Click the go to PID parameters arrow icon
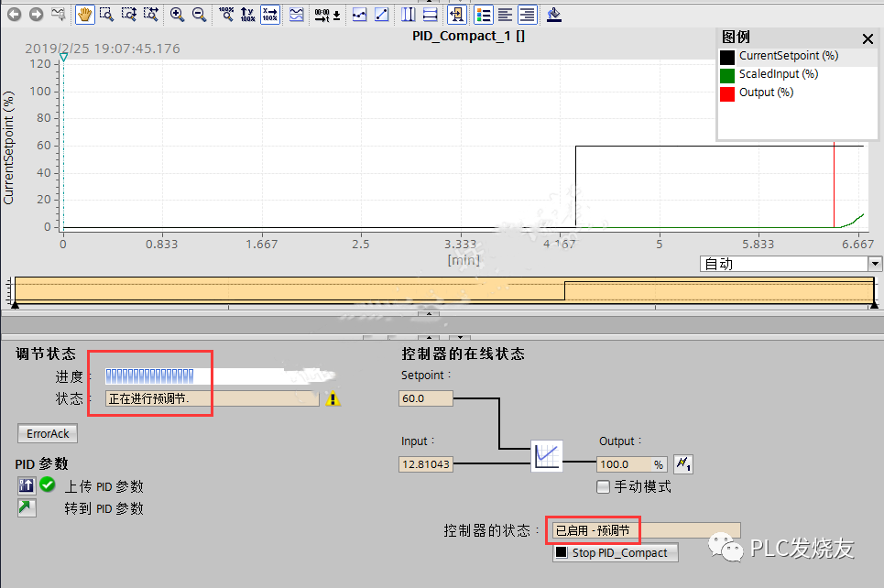The width and height of the screenshot is (884, 588). pyautogui.click(x=27, y=508)
